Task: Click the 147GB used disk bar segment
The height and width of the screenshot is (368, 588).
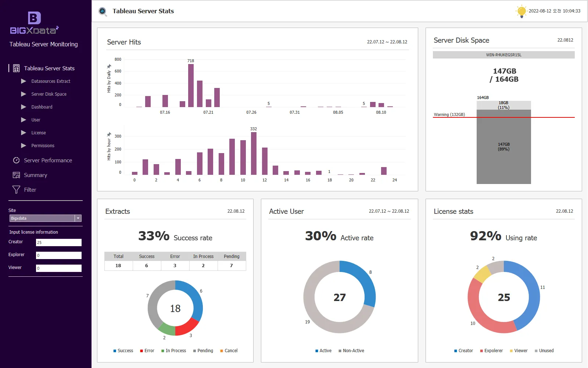Action: click(504, 147)
